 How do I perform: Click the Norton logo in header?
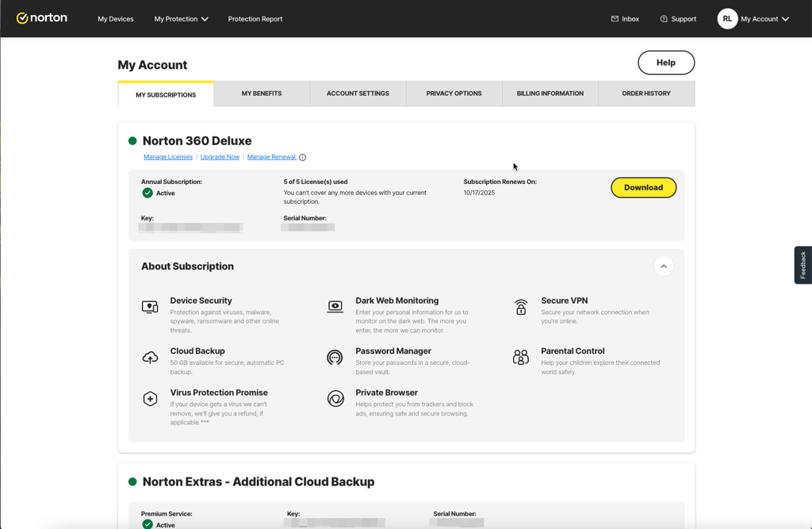[x=42, y=18]
